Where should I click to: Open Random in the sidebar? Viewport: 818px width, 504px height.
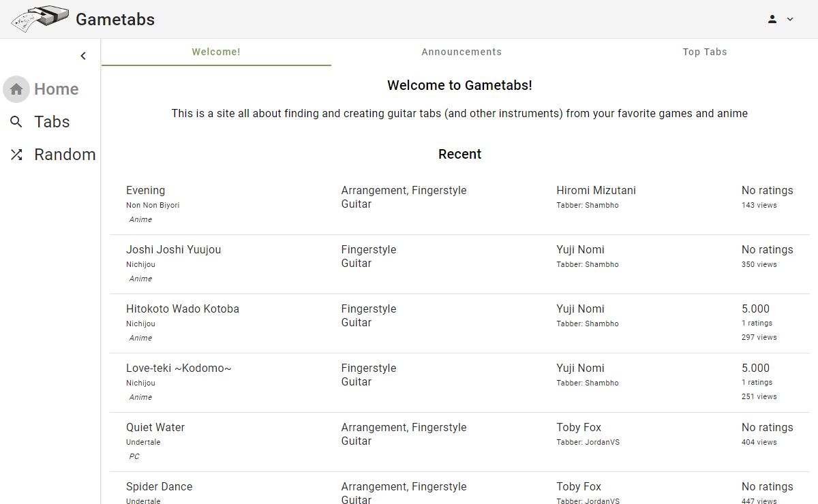click(65, 155)
